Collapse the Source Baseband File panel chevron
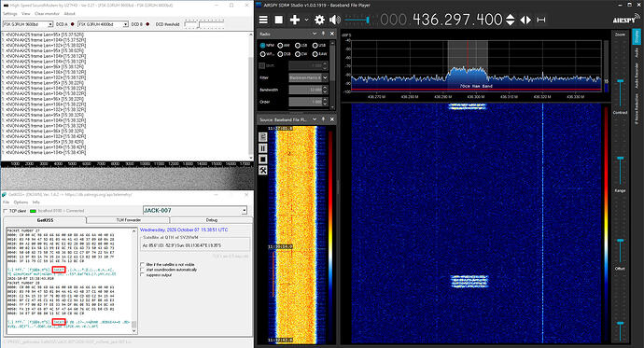This screenshot has width=644, height=348. (315, 119)
